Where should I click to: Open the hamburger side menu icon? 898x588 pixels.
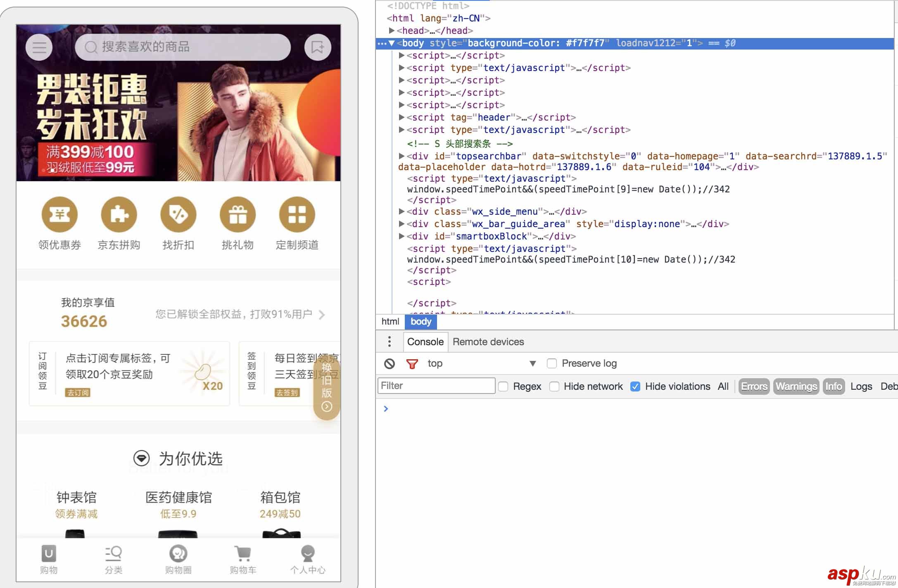39,47
